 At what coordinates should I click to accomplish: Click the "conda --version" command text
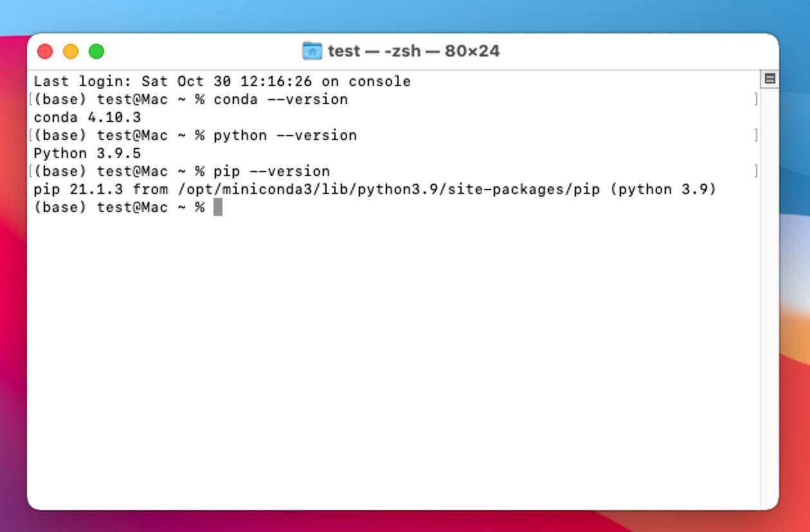click(x=280, y=100)
